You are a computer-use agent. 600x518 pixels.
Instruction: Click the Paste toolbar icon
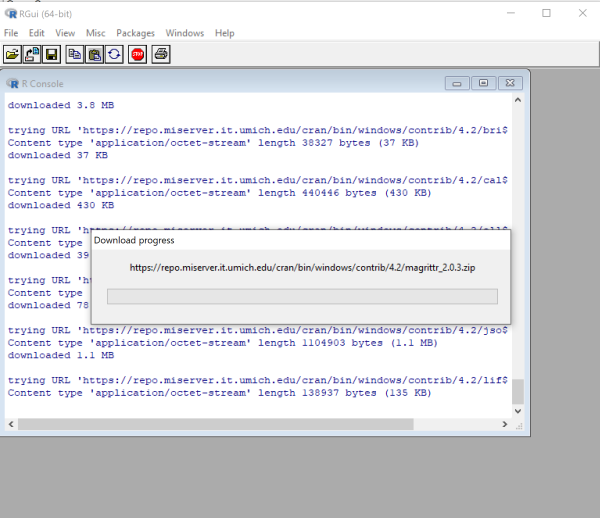pyautogui.click(x=94, y=54)
